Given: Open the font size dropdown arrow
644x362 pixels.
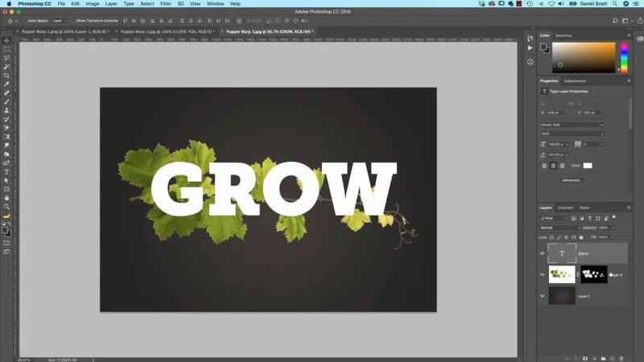Looking at the screenshot, I should pos(568,145).
